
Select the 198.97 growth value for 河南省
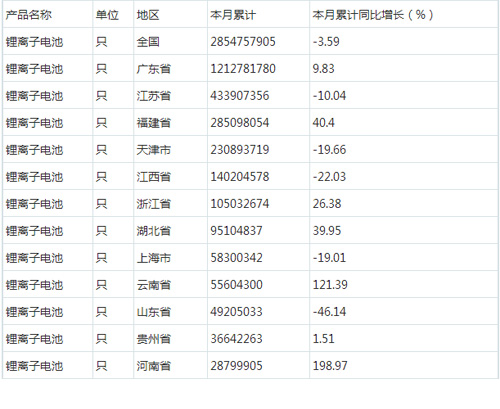[x=330, y=366]
